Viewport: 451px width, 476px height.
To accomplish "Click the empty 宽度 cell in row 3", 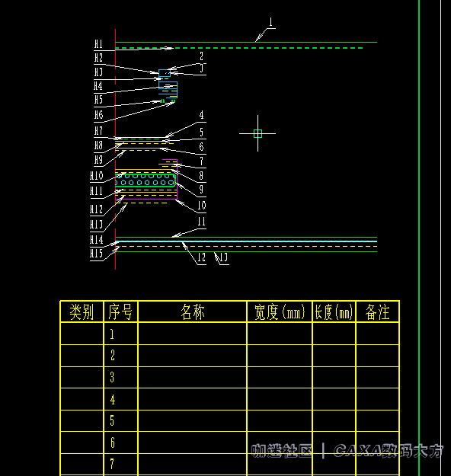I will click(280, 377).
